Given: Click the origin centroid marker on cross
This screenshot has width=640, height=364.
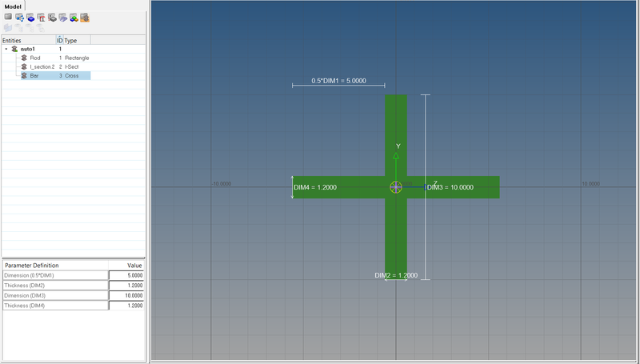Looking at the screenshot, I should pyautogui.click(x=395, y=187).
